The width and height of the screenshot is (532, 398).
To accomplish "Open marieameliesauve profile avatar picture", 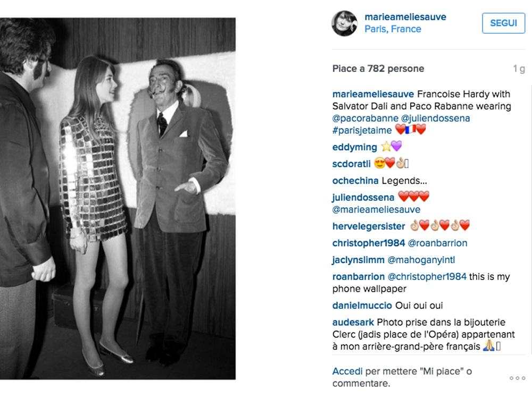I will [344, 23].
